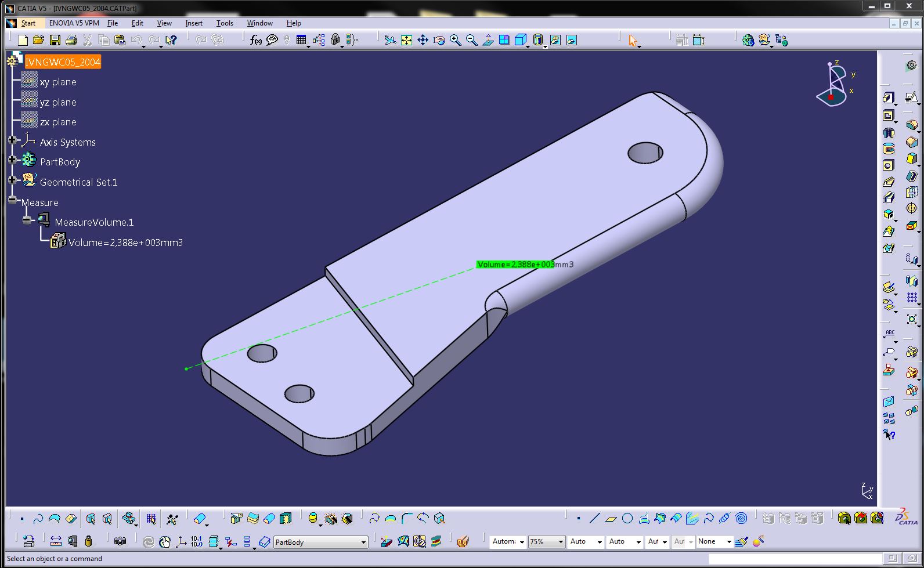Click the Fly mode airplane icon
The width and height of the screenshot is (924, 568).
coord(390,40)
